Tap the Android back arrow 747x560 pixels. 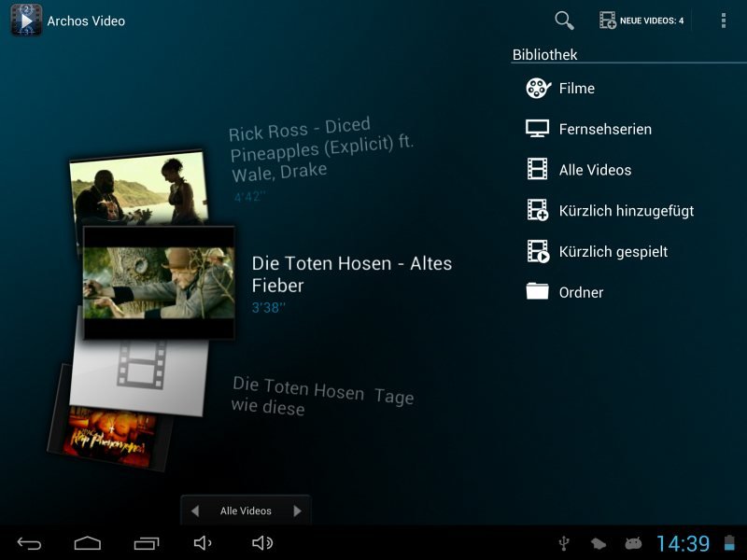(29, 543)
